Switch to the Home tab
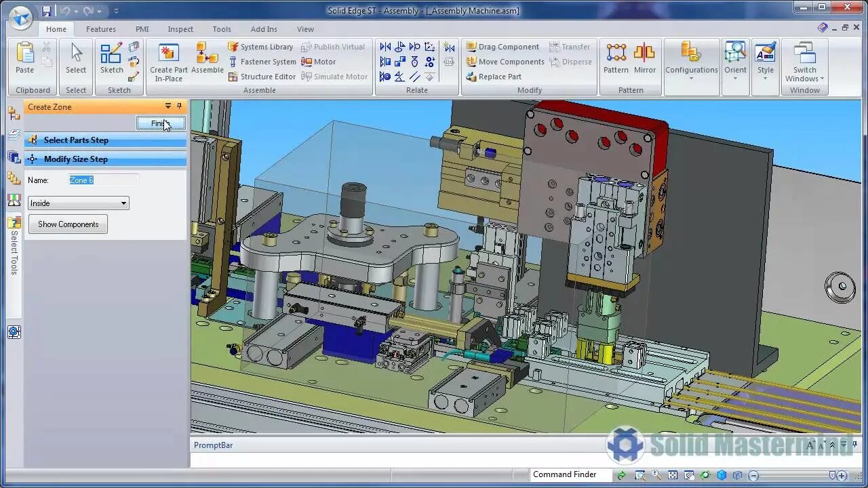The width and height of the screenshot is (868, 488). (56, 29)
